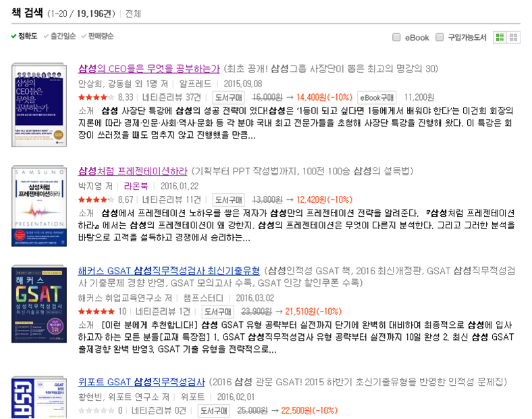Click discounted price 14,400원(-10%)

click(x=324, y=97)
